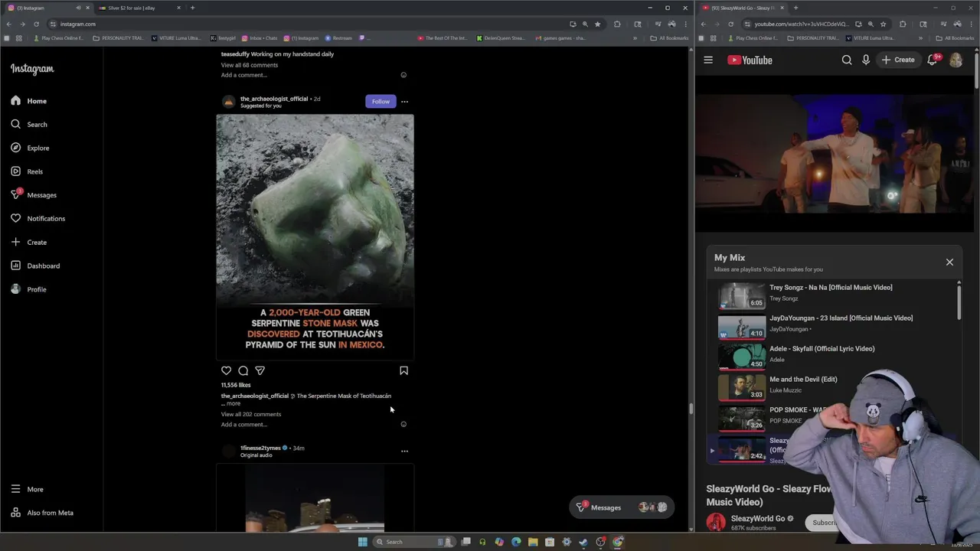Image resolution: width=980 pixels, height=551 pixels.
Task: Open Instagram Home in the sidebar
Action: 29,101
